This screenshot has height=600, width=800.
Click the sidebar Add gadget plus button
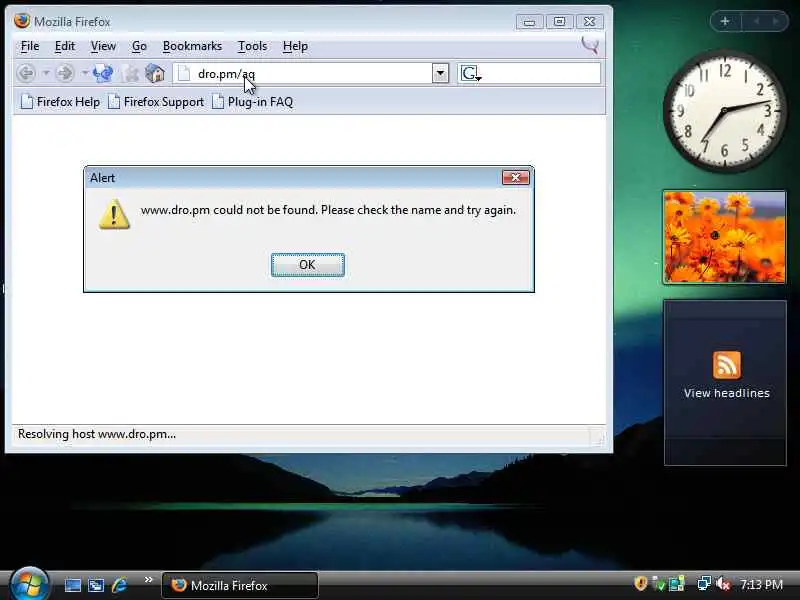[x=725, y=21]
